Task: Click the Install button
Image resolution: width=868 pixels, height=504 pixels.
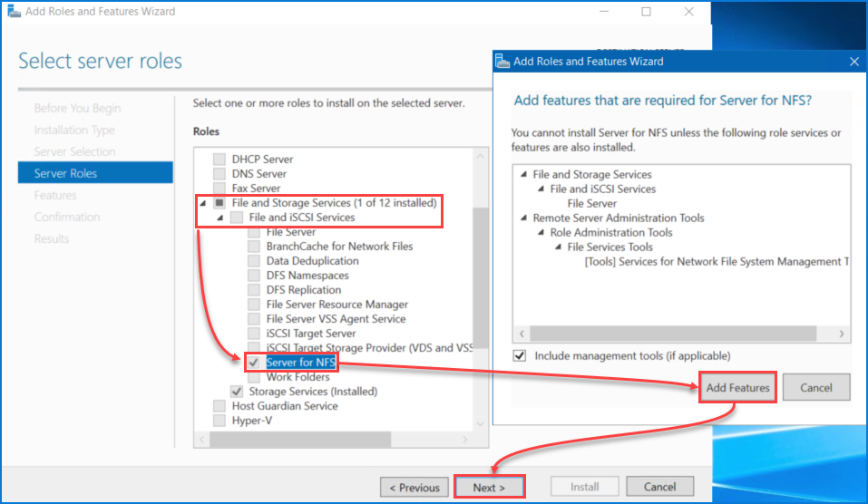Action: point(585,487)
